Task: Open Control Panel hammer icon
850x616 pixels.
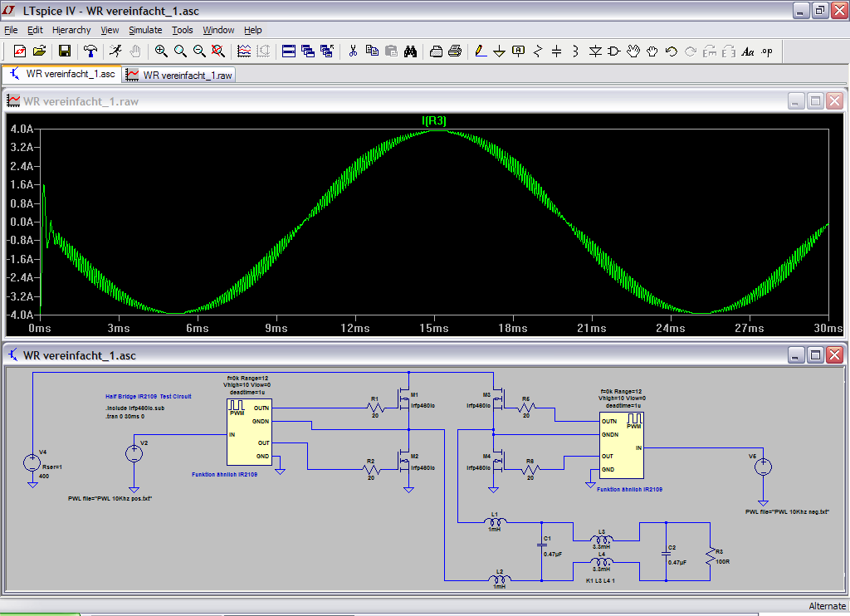Action: 90,51
